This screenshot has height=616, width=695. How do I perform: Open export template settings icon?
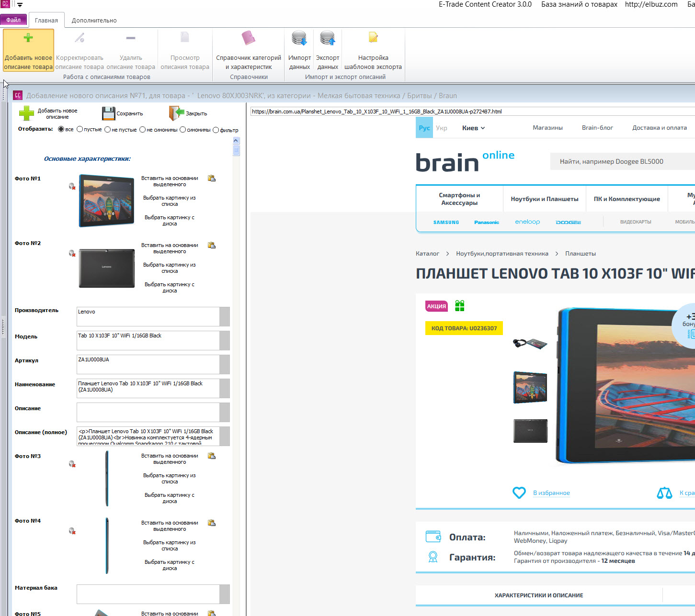click(x=373, y=38)
